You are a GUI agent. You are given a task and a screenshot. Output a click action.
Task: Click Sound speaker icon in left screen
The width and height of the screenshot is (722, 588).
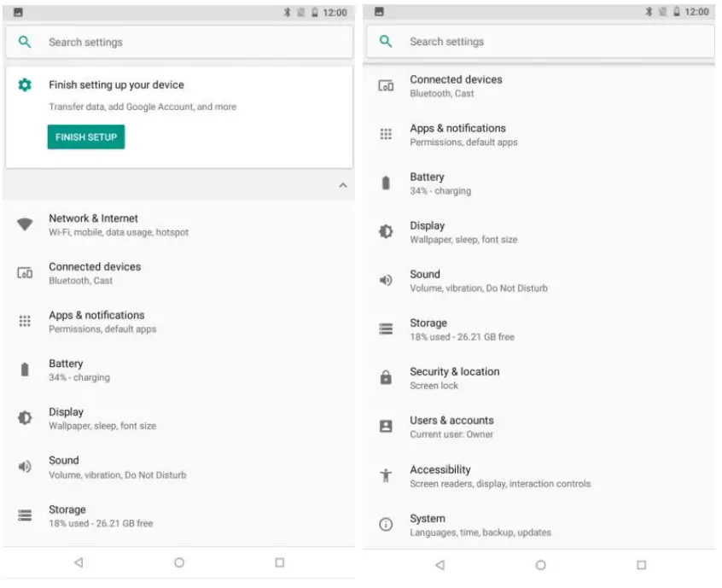point(25,467)
